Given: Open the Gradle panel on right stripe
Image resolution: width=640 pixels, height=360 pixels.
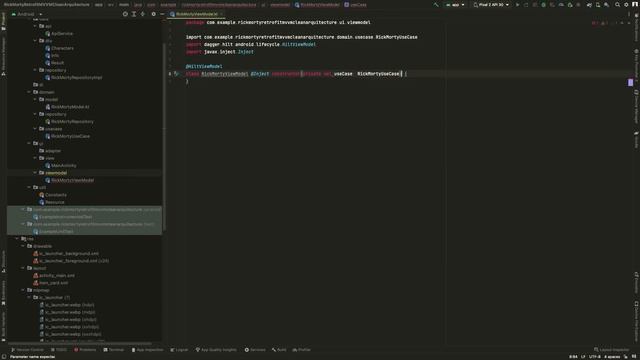Looking at the screenshot, I should 636,140.
